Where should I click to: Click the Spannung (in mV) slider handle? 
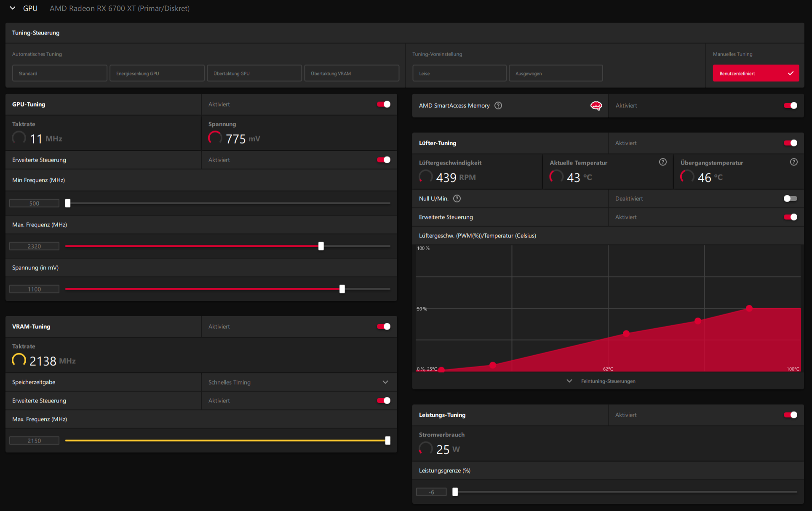pos(342,289)
